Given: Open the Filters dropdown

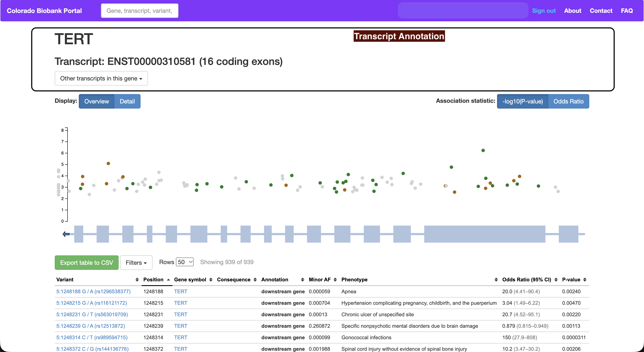Looking at the screenshot, I should pos(136,263).
